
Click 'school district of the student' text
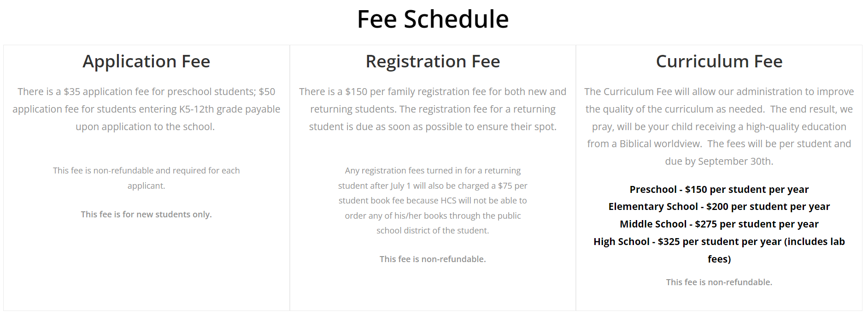pos(433,230)
